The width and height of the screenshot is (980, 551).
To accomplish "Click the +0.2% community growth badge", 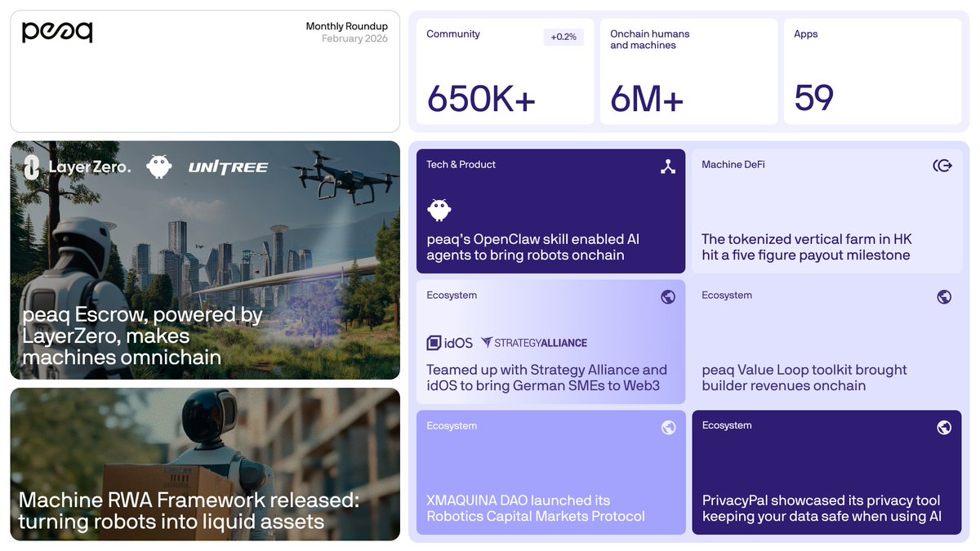I will [x=563, y=37].
